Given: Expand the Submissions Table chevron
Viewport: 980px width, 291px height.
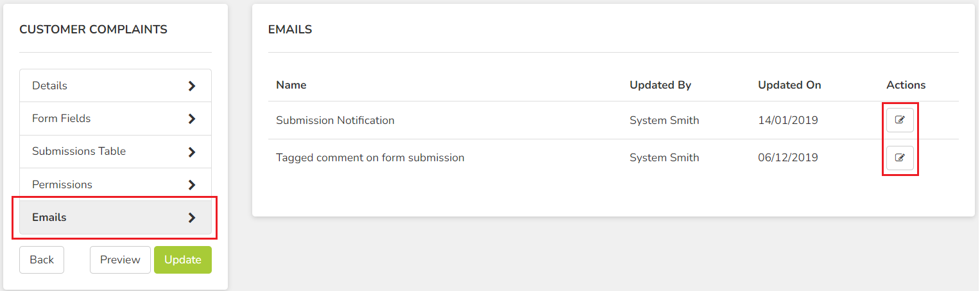Looking at the screenshot, I should (x=191, y=152).
